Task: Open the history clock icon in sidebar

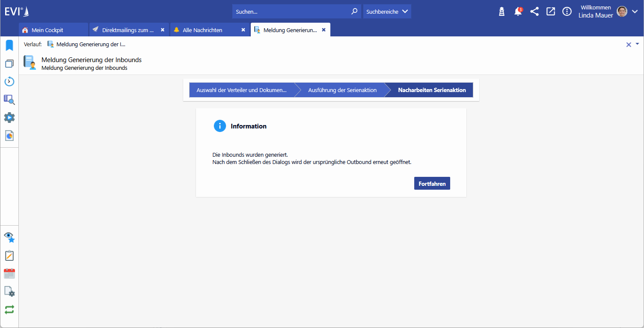Action: click(9, 81)
